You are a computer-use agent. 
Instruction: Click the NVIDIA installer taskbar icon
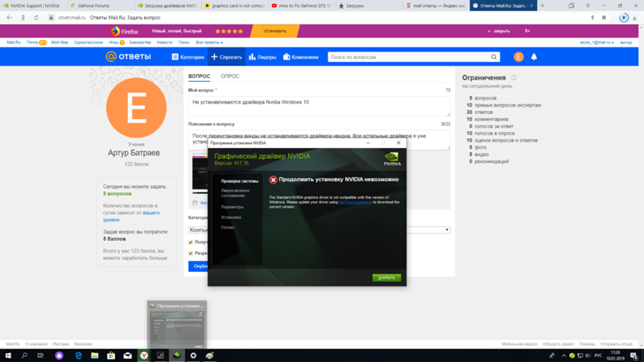tap(176, 356)
